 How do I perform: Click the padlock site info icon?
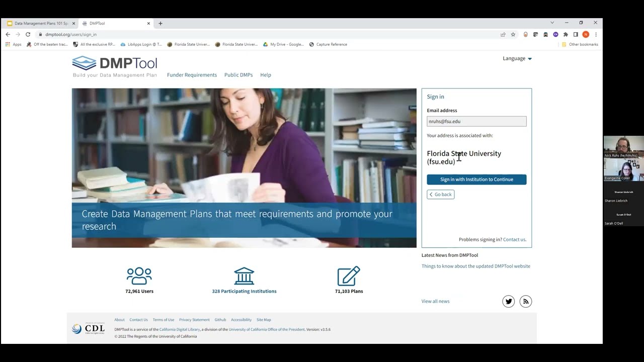40,34
